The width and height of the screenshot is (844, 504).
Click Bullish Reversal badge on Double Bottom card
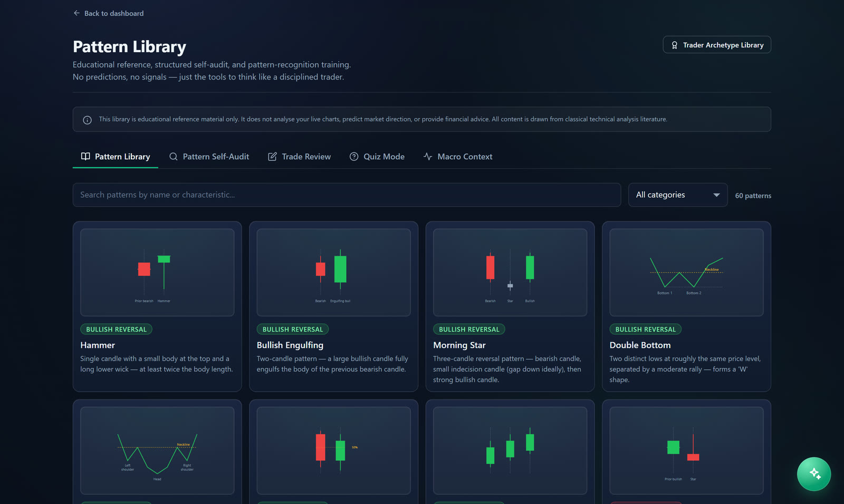coord(646,329)
